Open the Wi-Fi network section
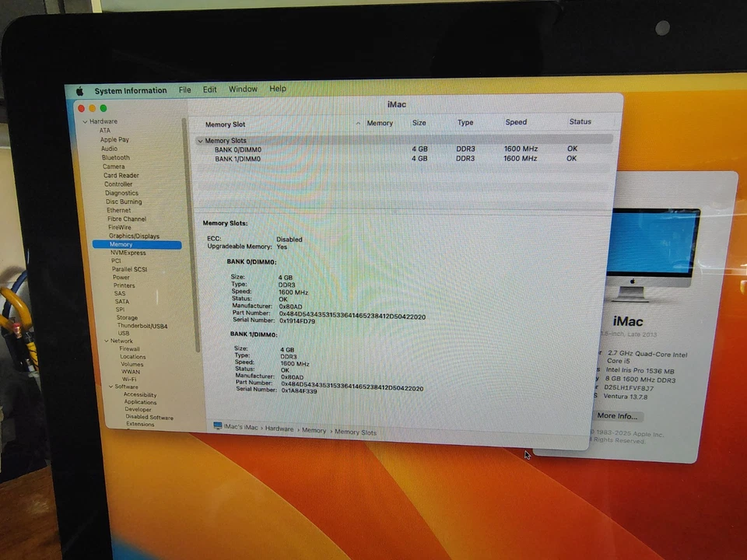The width and height of the screenshot is (747, 560). pos(129,379)
